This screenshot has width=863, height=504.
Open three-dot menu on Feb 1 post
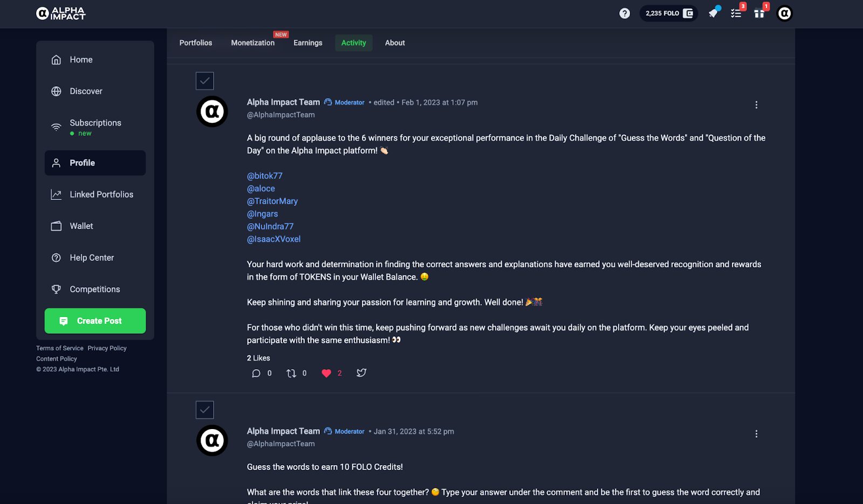pyautogui.click(x=756, y=105)
